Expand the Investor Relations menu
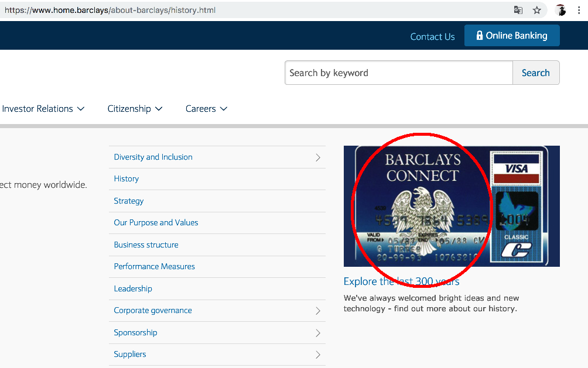 pyautogui.click(x=43, y=109)
